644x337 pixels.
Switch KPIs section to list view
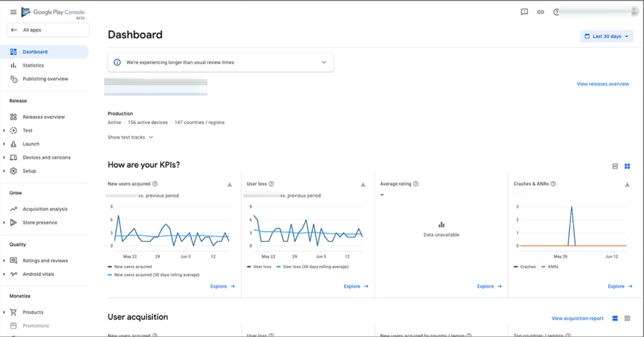point(615,166)
